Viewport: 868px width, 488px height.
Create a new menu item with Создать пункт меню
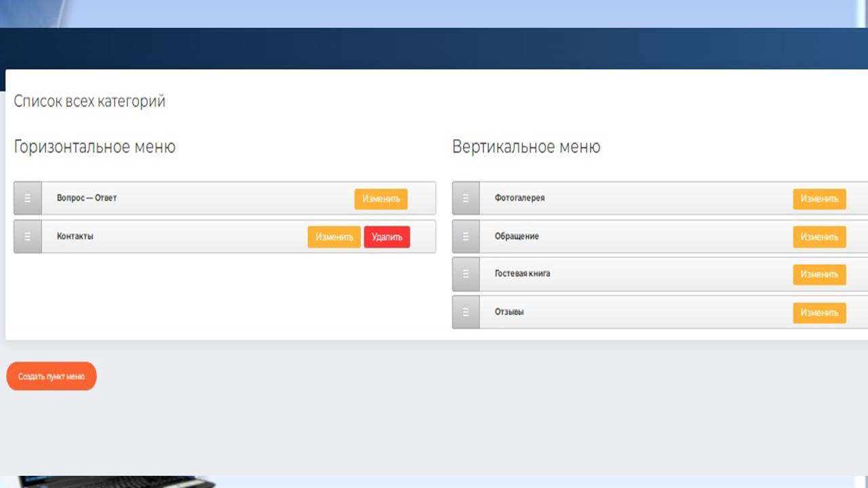52,376
